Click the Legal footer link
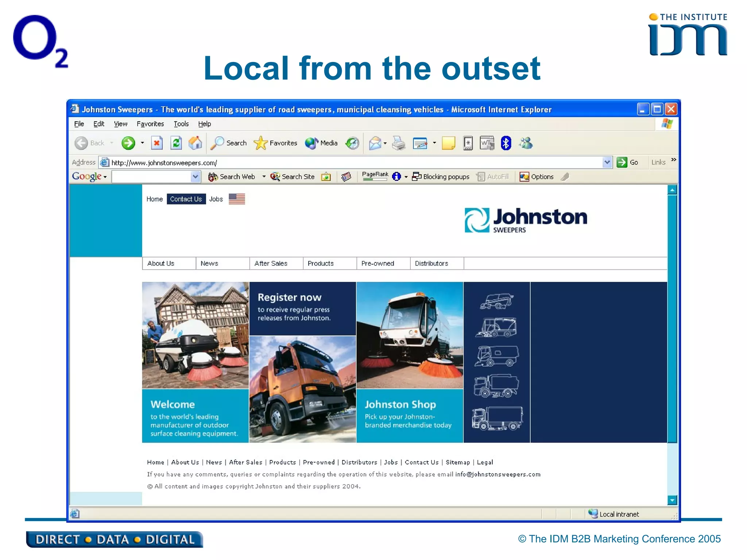The image size is (747, 560). pyautogui.click(x=485, y=462)
